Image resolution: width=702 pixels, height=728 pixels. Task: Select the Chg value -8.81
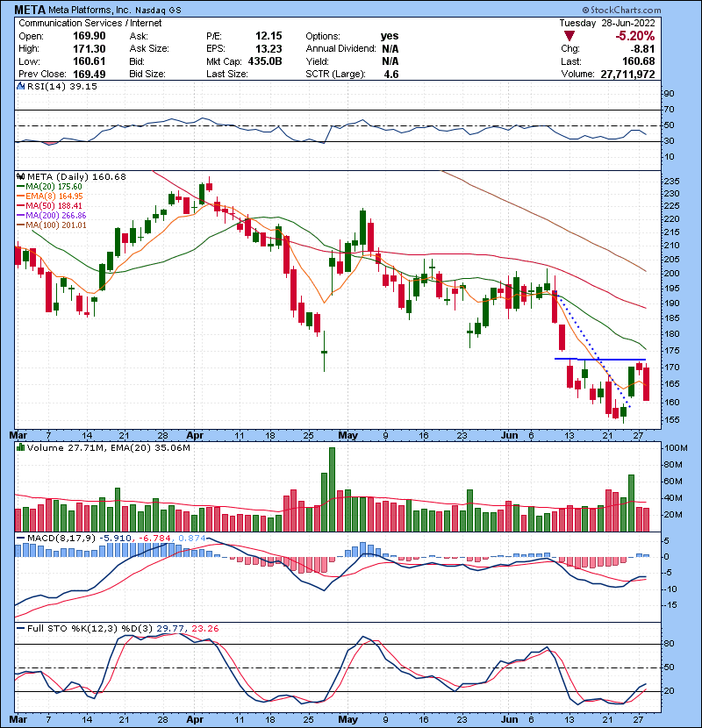(x=642, y=49)
